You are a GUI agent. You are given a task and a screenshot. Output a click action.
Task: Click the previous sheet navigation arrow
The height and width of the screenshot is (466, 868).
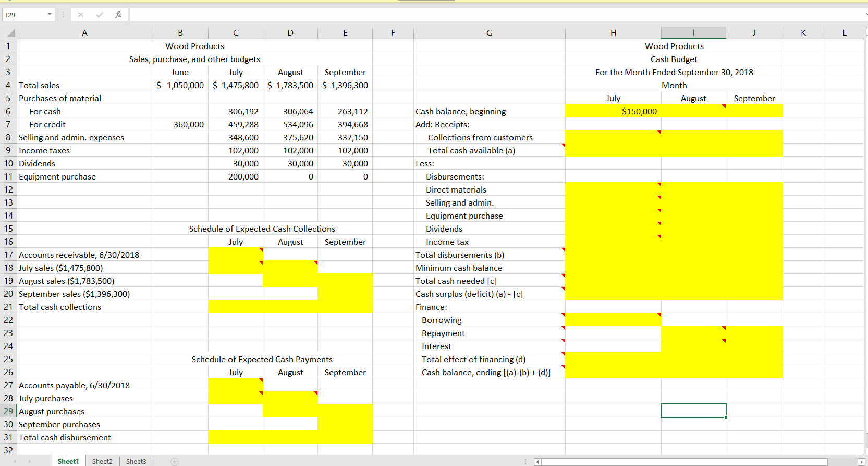coord(15,461)
